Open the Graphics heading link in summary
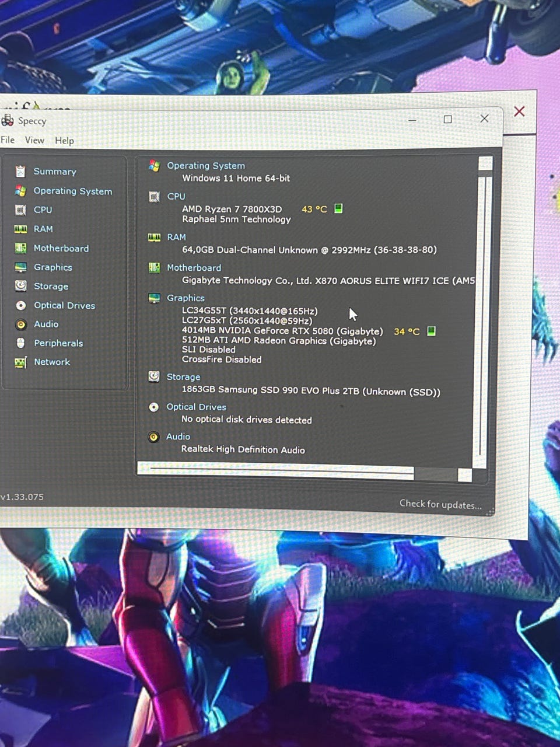 pos(185,298)
